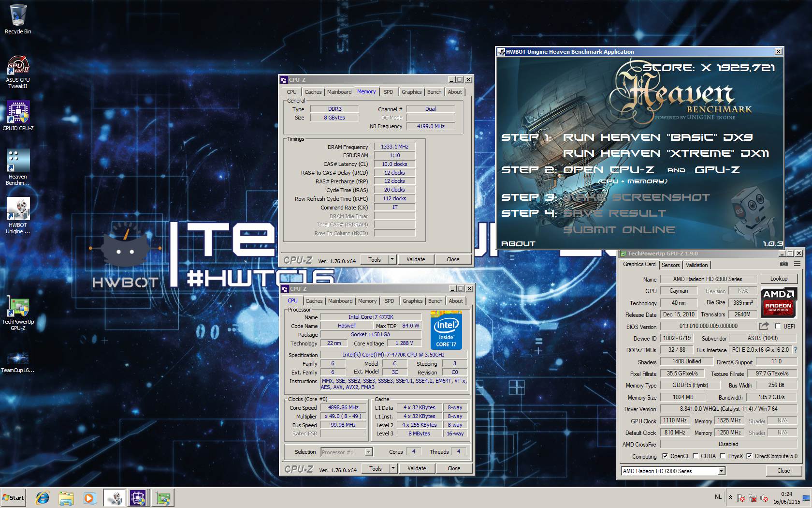Click the Core Speed 4898.86 MHz field
The image size is (812, 508).
pyautogui.click(x=343, y=407)
